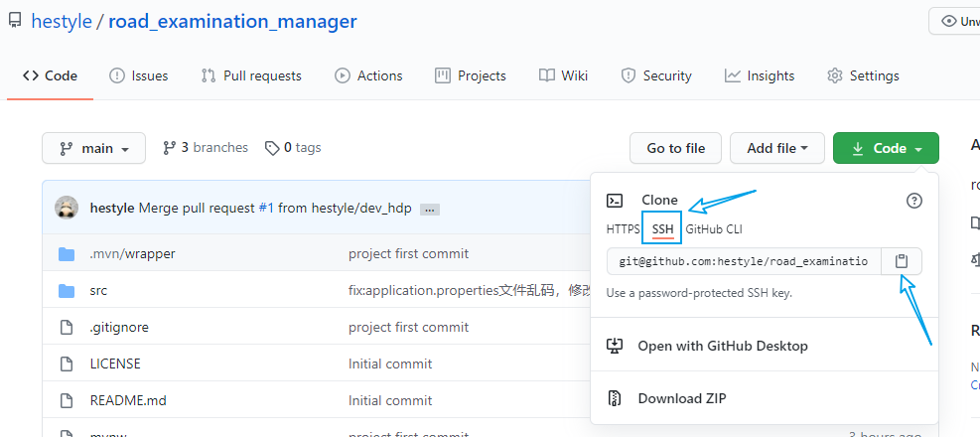The height and width of the screenshot is (437, 980).
Task: Click the GitHub Desktop download icon
Action: tap(615, 346)
